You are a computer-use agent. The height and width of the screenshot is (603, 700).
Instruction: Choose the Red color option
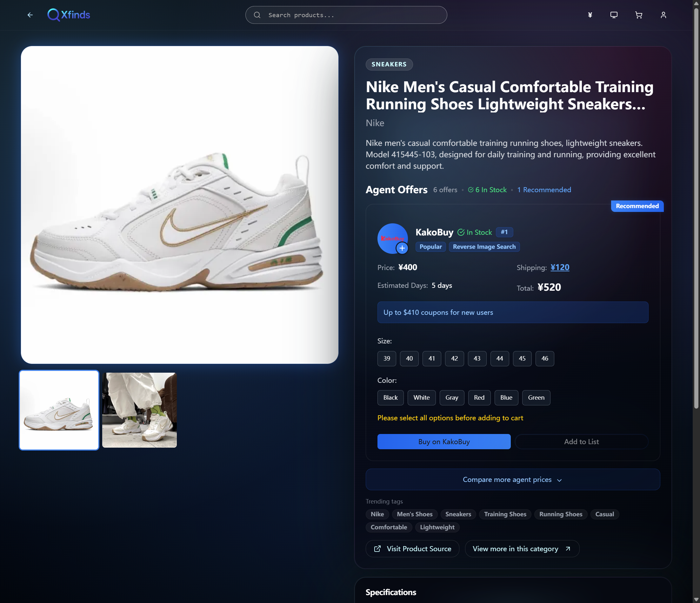click(x=479, y=397)
